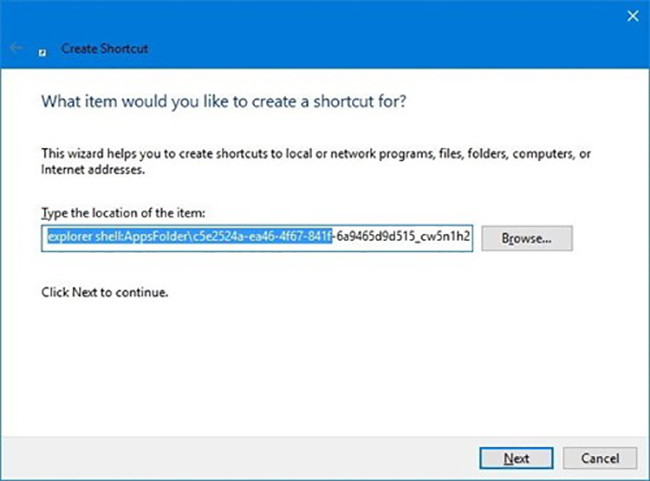Click the back arrow in the title bar
The image size is (650, 481).
(17, 47)
